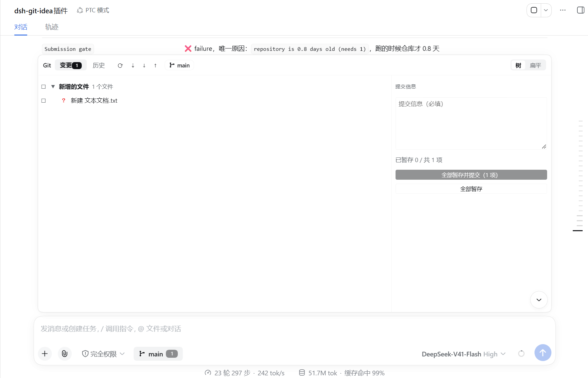
Task: Open the main branch selector in Git toolbar
Action: pos(179,65)
